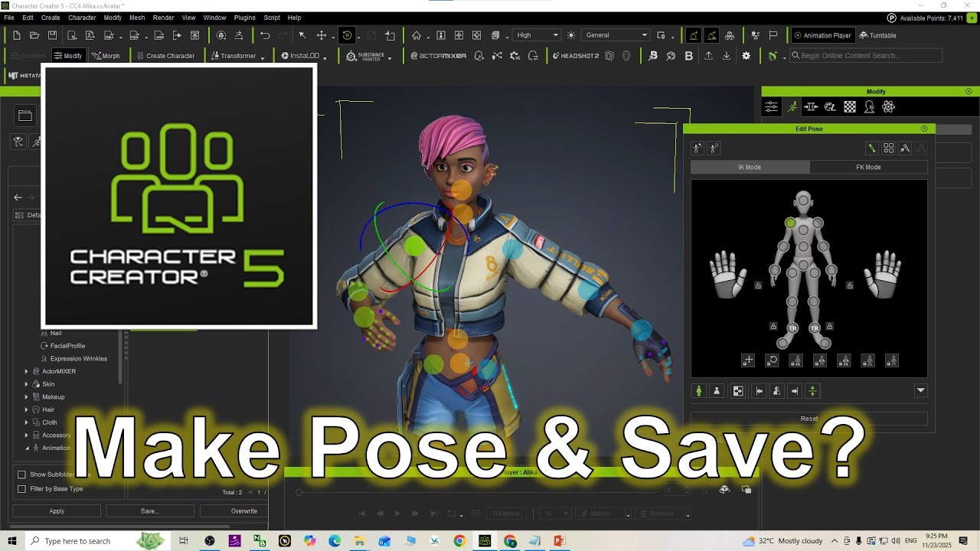Click the upload arrow icon in toolbar
The image size is (980, 551).
coord(709,56)
